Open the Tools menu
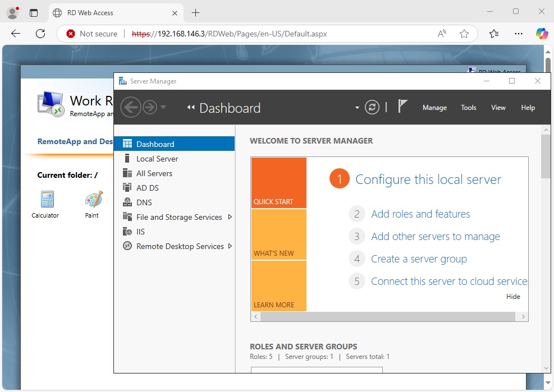 click(468, 107)
